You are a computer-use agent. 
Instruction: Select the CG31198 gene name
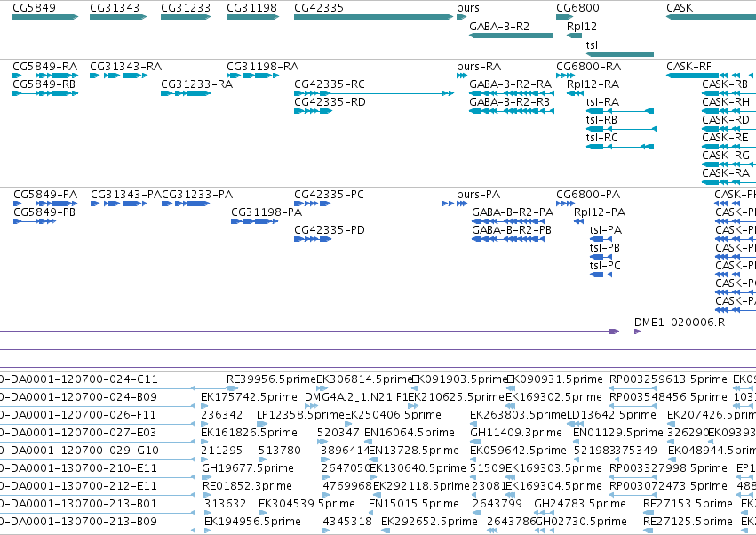251,8
